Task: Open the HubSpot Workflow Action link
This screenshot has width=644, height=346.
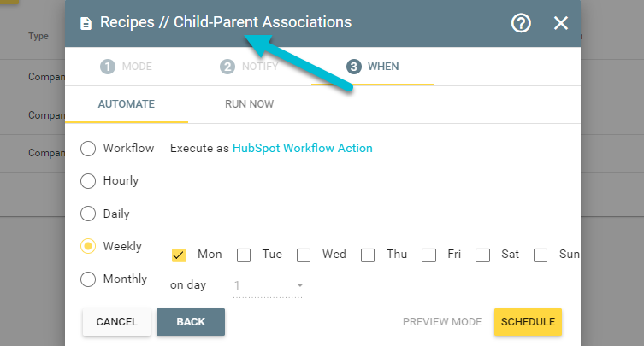Action: (x=302, y=148)
